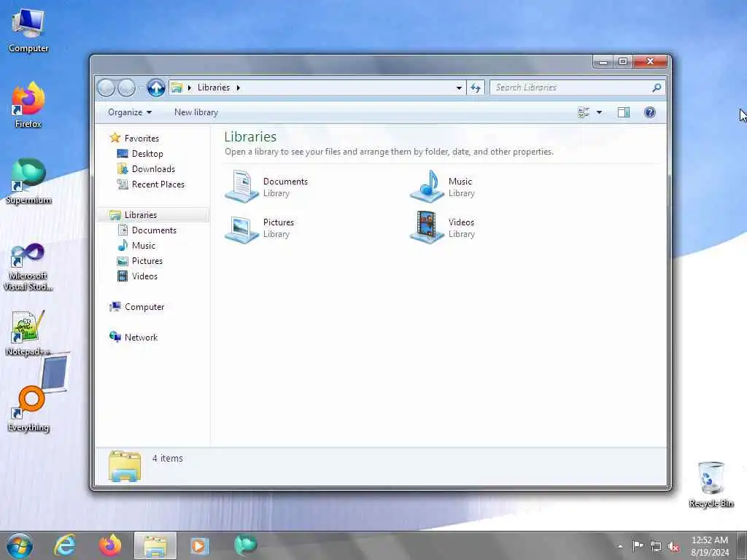Open the Organize menu

(x=130, y=112)
